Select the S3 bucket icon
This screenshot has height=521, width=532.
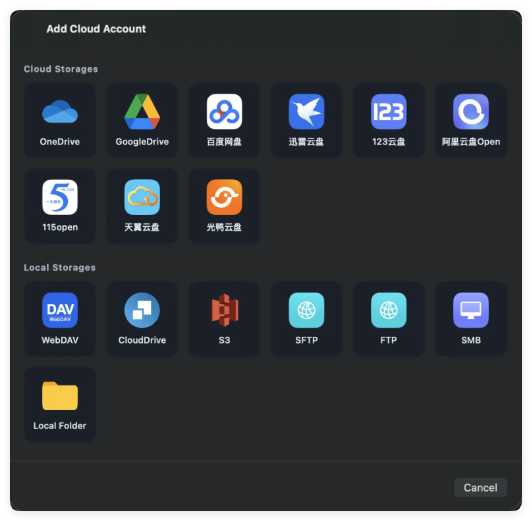coord(224,310)
